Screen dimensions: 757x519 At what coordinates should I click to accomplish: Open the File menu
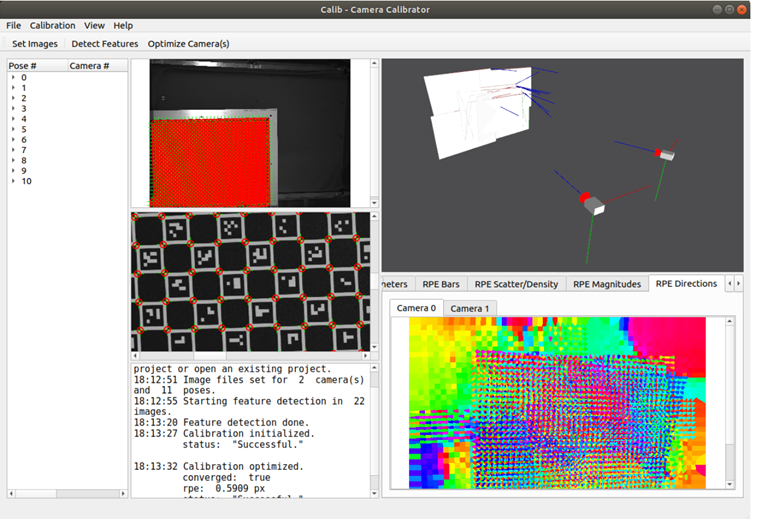(x=13, y=25)
